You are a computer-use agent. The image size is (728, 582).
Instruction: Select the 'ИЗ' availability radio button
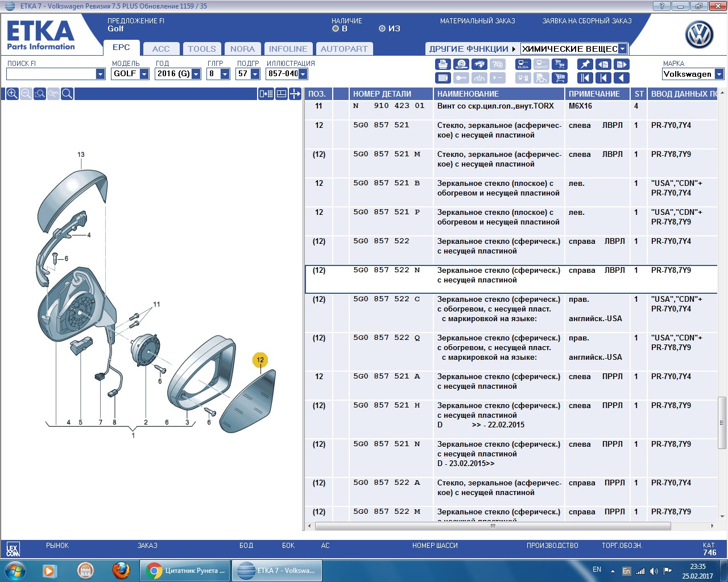point(382,28)
